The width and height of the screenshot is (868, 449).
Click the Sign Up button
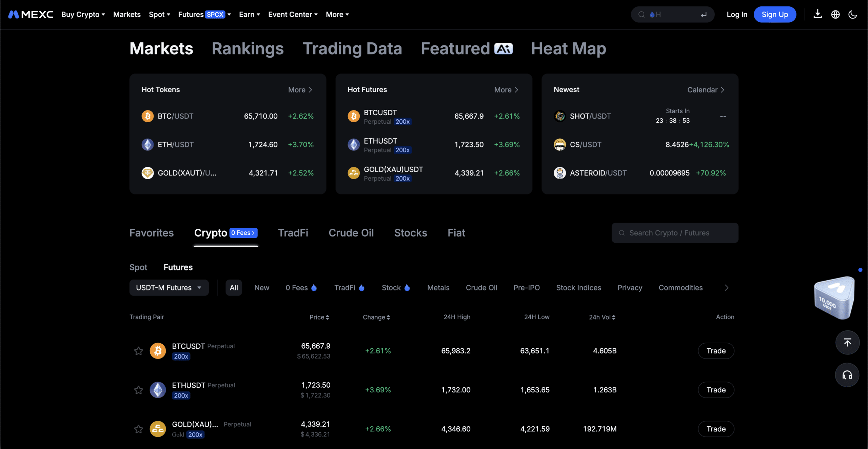coord(775,15)
